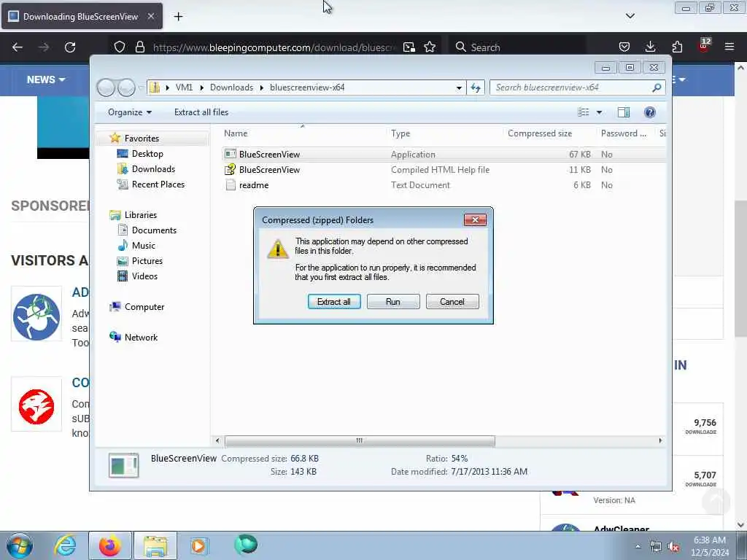Click the Explorer refresh button
Screen dimensions: 747x560
click(476, 87)
